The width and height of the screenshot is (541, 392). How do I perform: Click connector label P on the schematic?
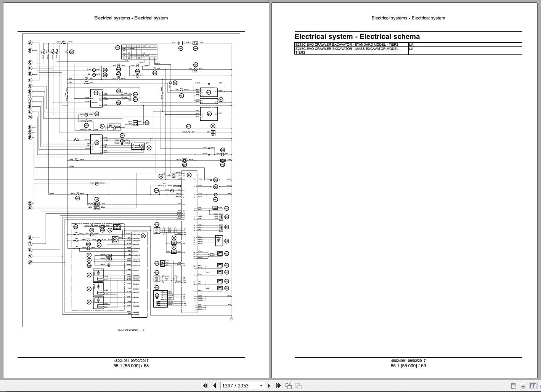pos(30,138)
